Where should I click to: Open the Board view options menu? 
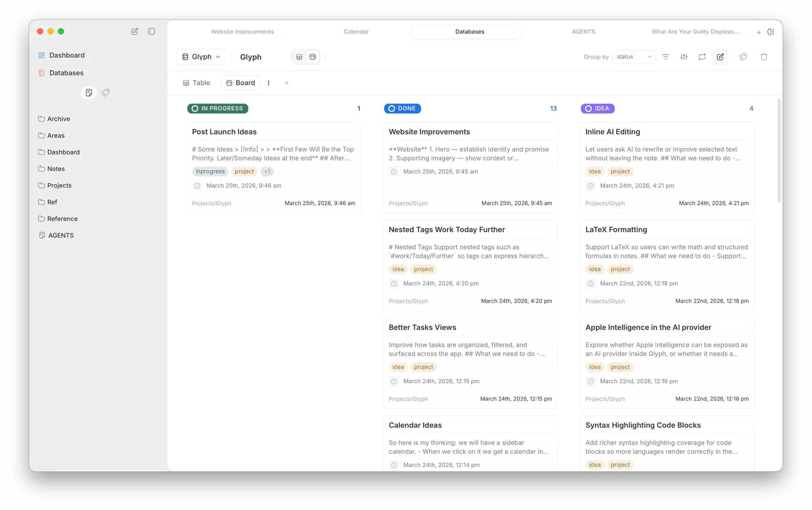tap(268, 83)
